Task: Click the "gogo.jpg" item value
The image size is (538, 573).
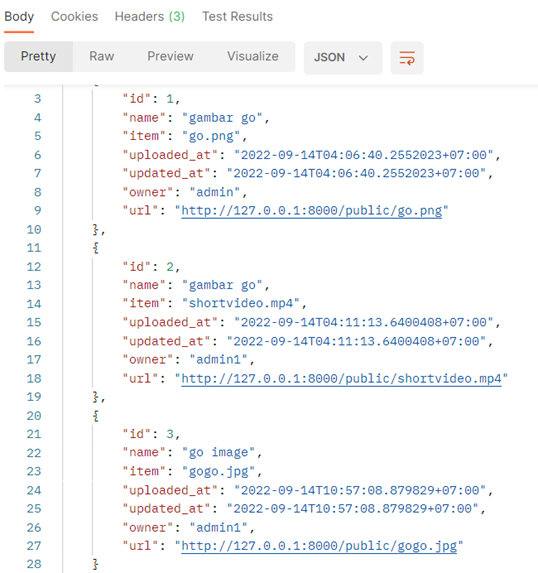Action: [218, 471]
